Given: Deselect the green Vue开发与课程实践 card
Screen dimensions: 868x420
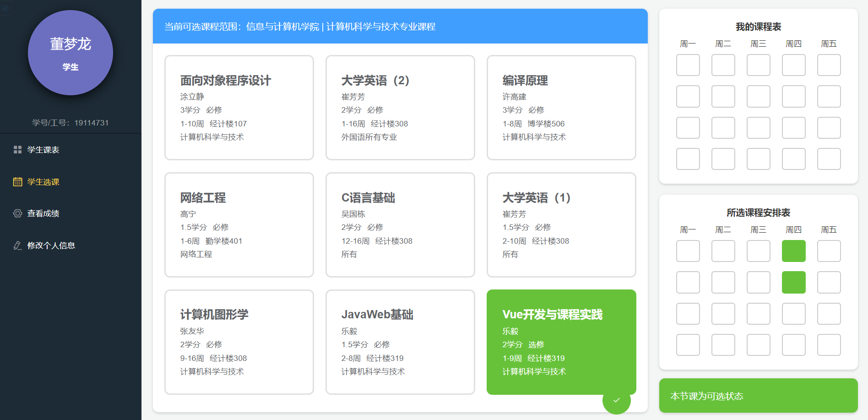Looking at the screenshot, I should pos(561,342).
